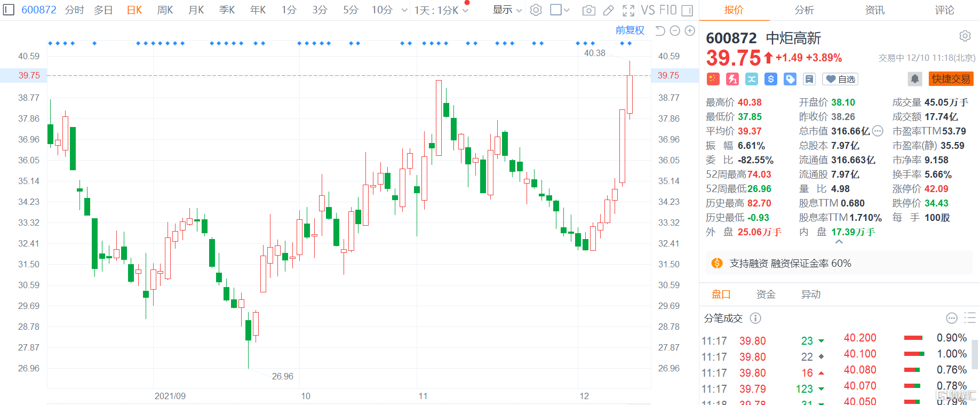Collapse the quote details with the chevron
Viewport: 980px width, 405px height.
[x=839, y=242]
